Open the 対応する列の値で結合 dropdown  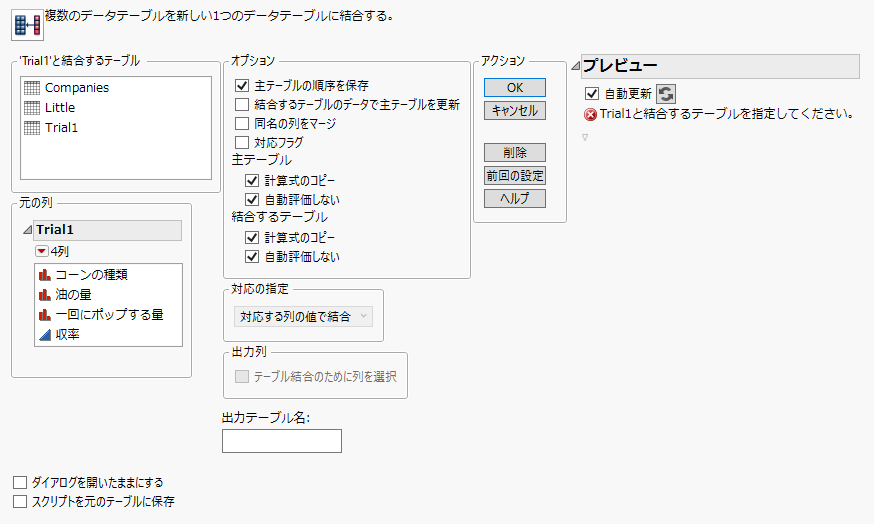tap(303, 317)
